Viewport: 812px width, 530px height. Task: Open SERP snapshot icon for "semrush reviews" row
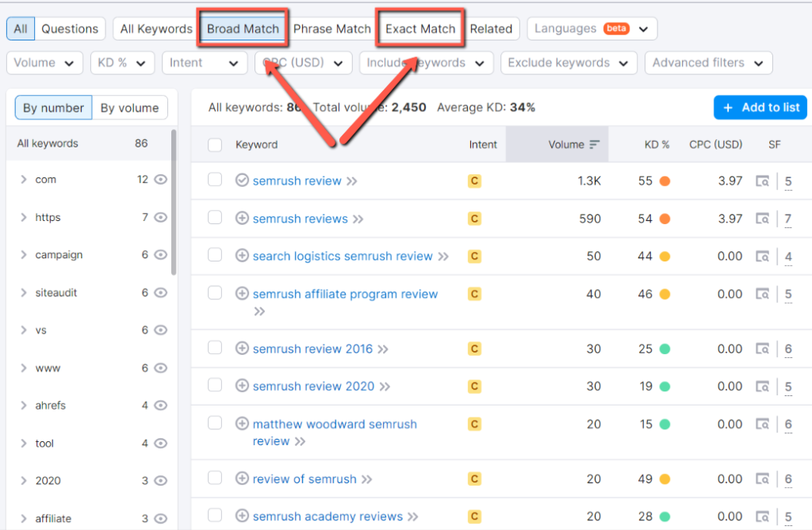click(x=763, y=219)
